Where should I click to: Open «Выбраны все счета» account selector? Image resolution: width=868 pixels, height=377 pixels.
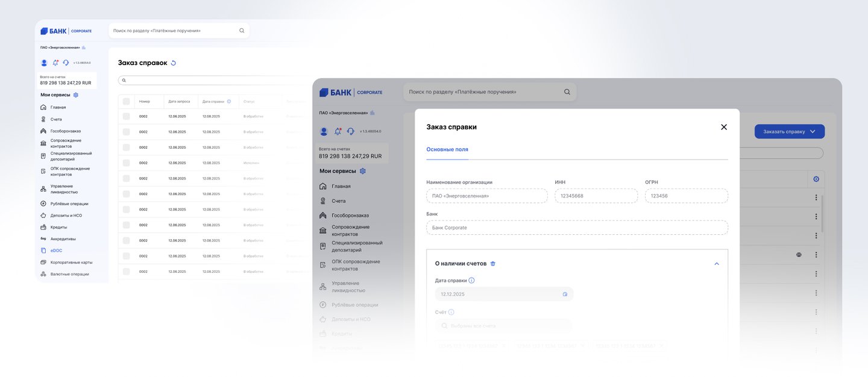click(504, 326)
